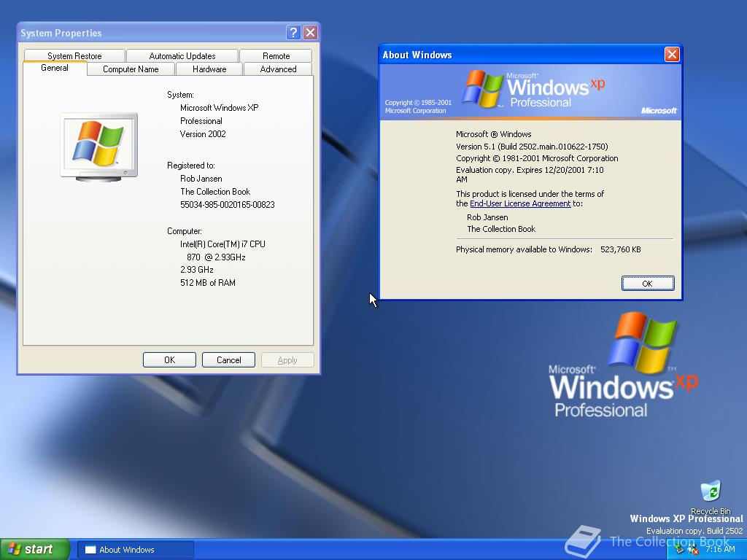Select the Advanced tab
Screen dimensions: 747x560
[x=278, y=69]
